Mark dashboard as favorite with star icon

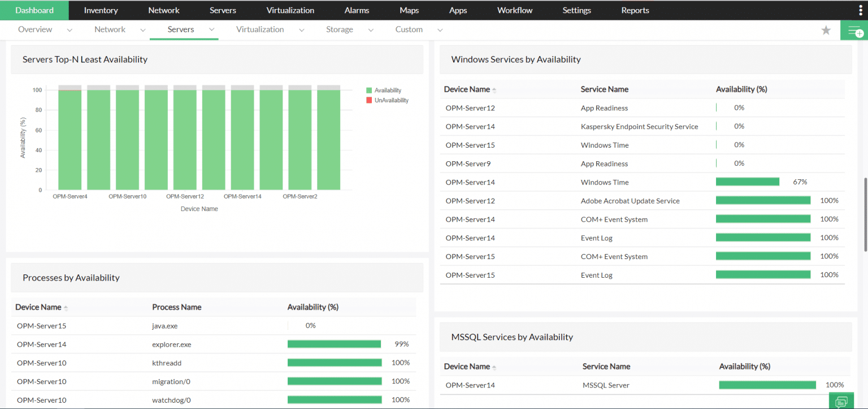click(x=826, y=31)
